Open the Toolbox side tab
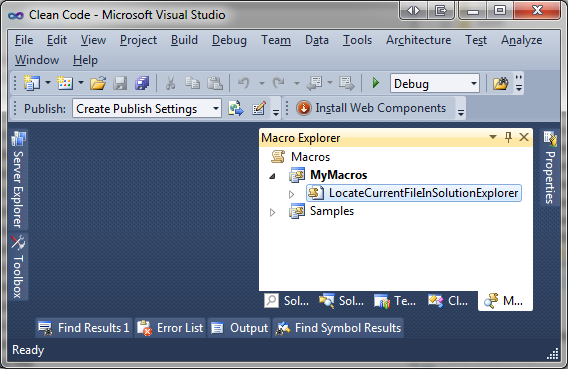The image size is (568, 369). pos(18,267)
